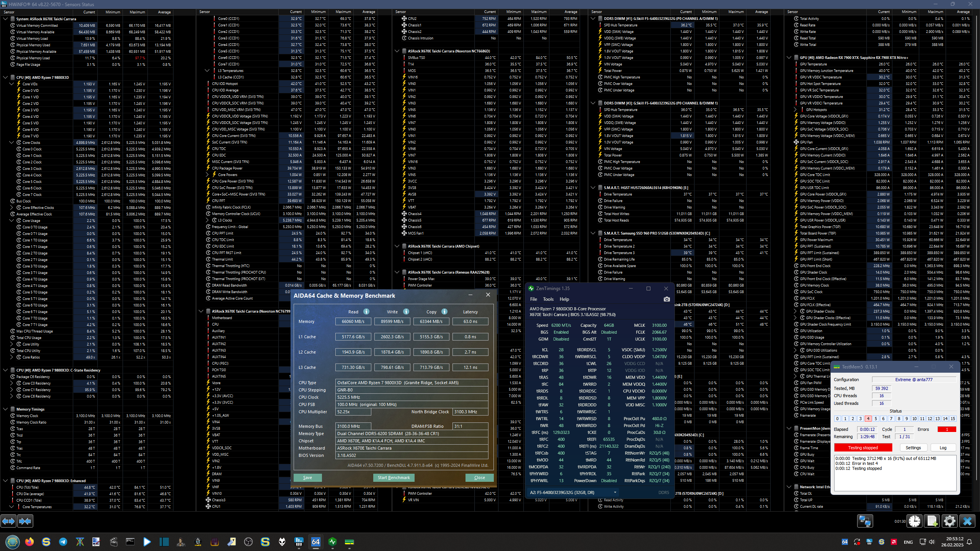The width and height of the screenshot is (980, 551).
Task: Click Telegram icon in taskbar
Action: [63, 542]
